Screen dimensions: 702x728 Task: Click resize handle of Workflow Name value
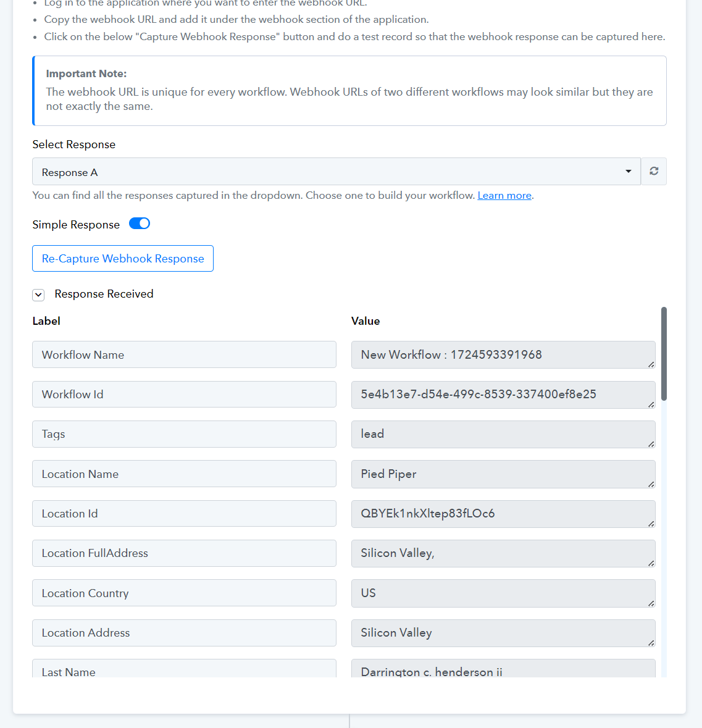[651, 364]
